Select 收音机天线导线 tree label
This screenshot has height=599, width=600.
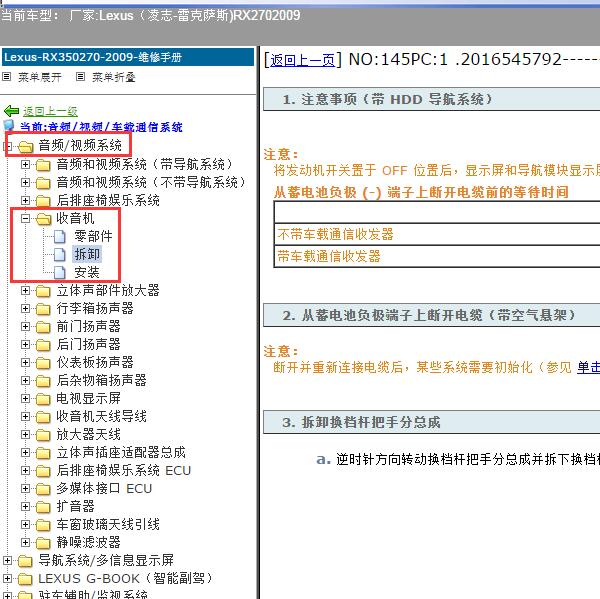(x=101, y=416)
